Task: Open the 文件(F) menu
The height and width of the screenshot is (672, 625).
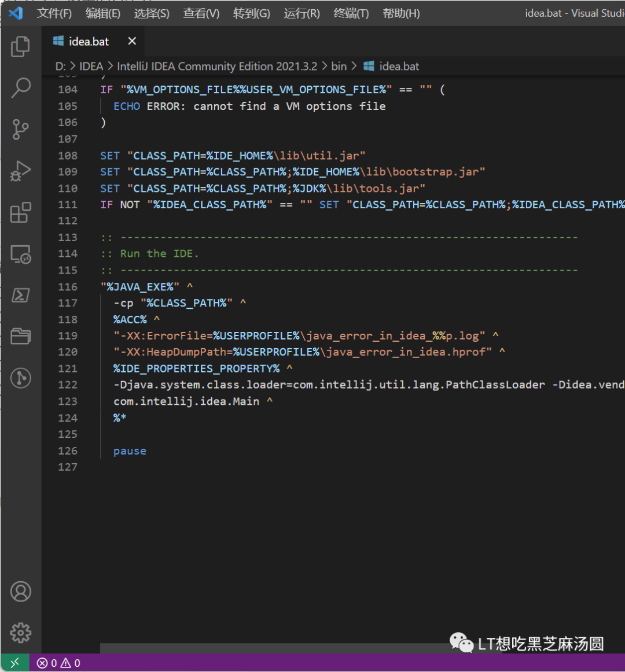Action: click(x=54, y=13)
